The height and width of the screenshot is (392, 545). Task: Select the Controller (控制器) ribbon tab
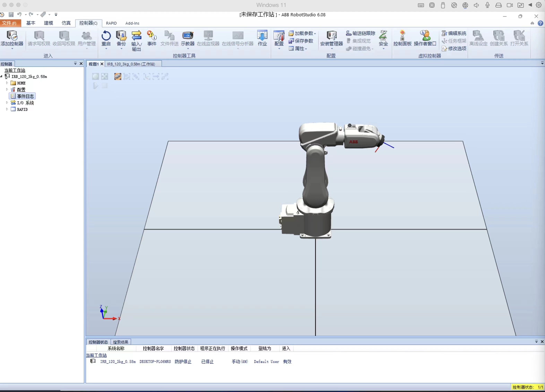click(x=88, y=23)
